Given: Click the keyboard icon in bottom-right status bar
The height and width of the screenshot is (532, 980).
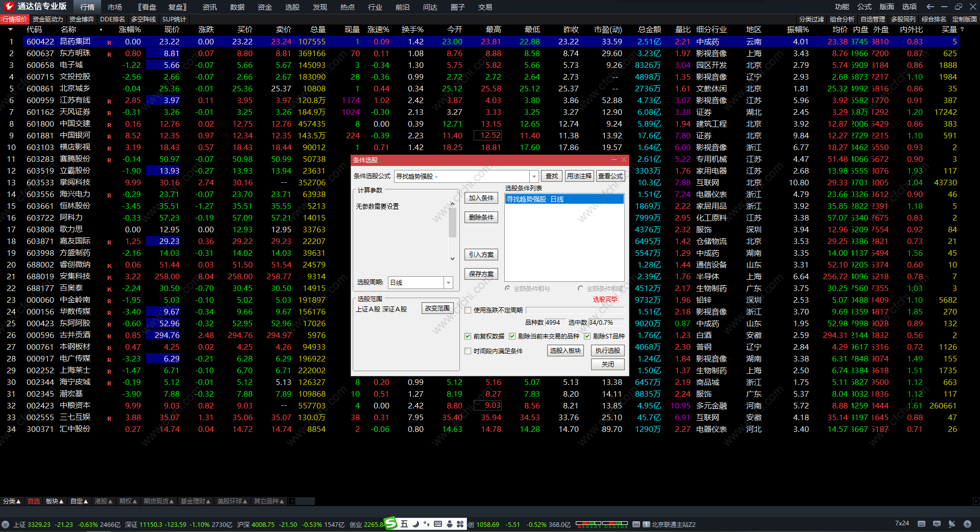Looking at the screenshot, I should [x=921, y=524].
